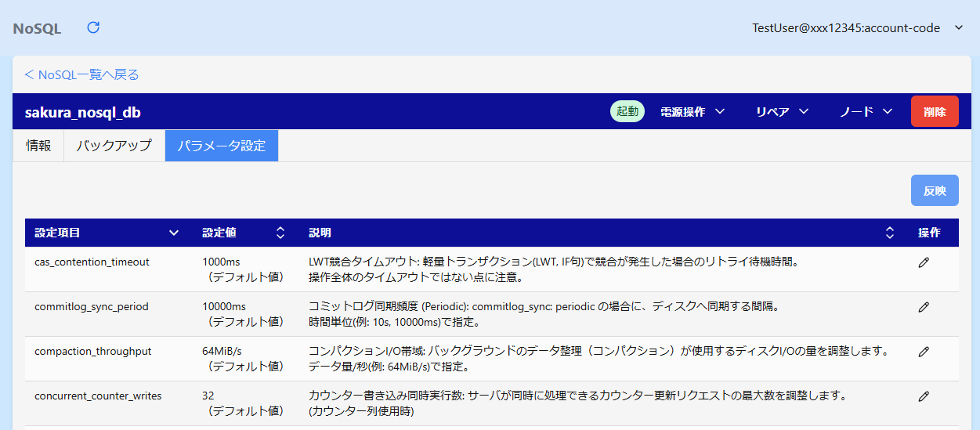Click the 起動 status badge
This screenshot has width=980, height=430.
(x=627, y=112)
